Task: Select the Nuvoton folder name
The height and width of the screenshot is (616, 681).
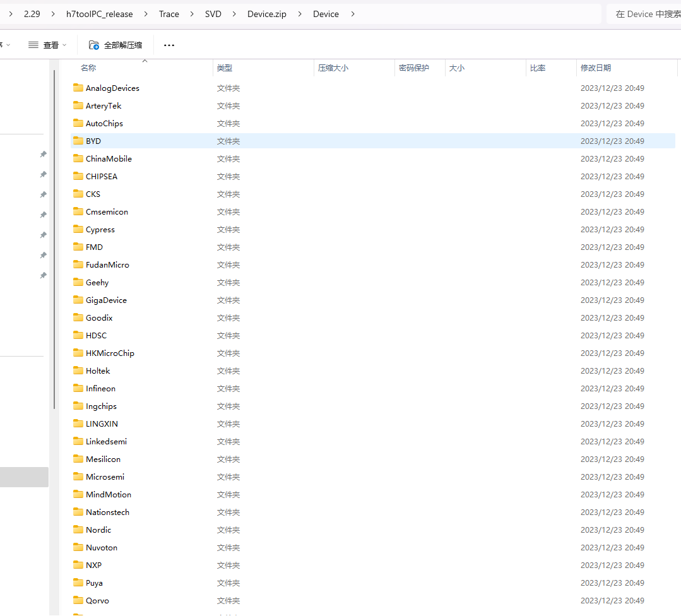Action: point(102,547)
